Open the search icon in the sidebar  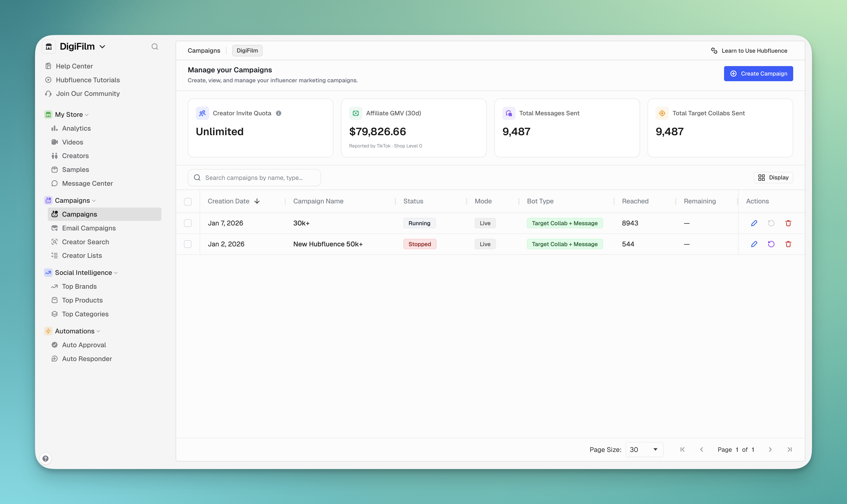[x=154, y=46]
